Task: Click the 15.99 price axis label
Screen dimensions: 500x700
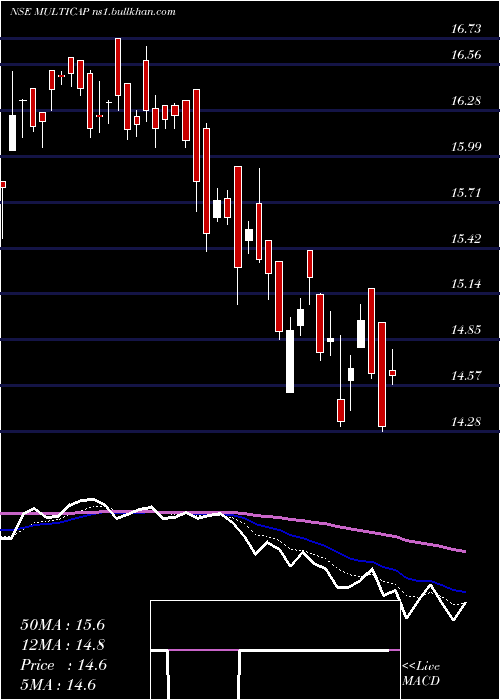Action: tap(466, 147)
